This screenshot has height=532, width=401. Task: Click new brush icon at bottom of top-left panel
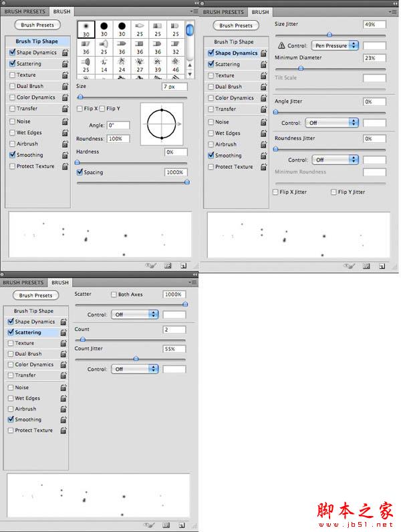pos(184,266)
